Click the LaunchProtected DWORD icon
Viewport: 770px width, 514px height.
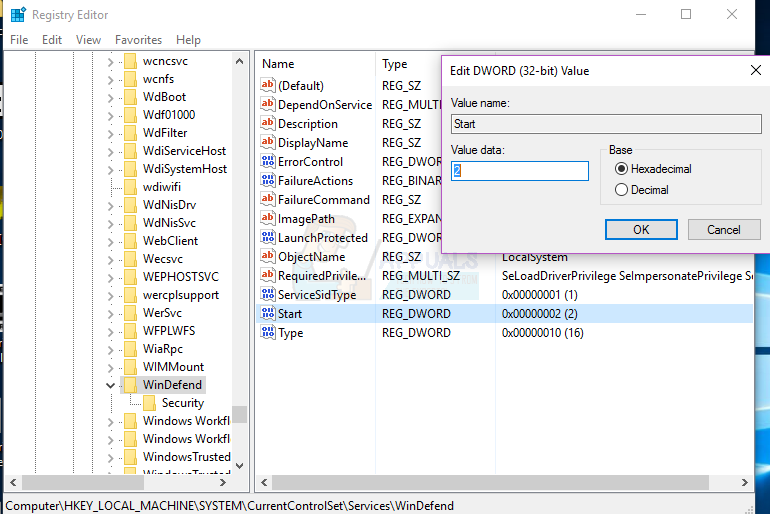[268, 238]
